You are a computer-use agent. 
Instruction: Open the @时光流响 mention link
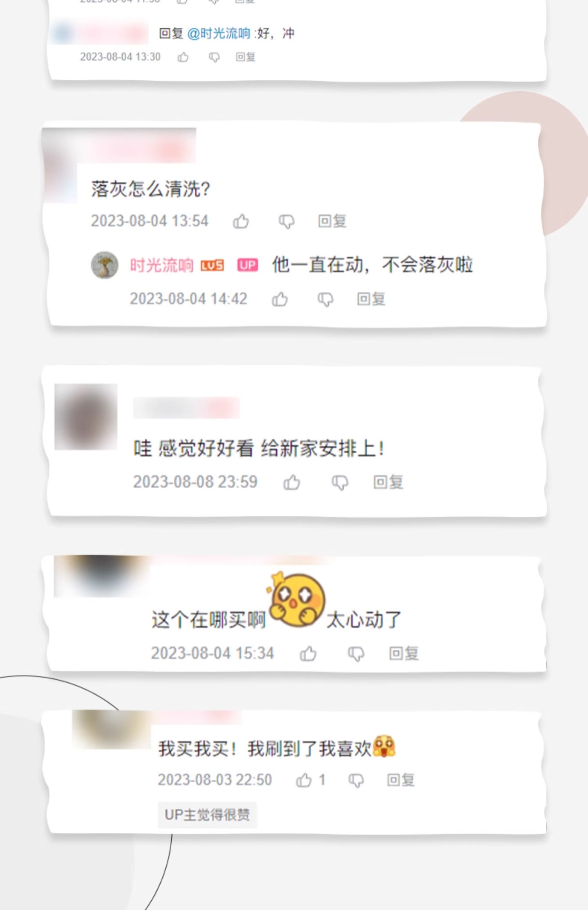(x=219, y=33)
